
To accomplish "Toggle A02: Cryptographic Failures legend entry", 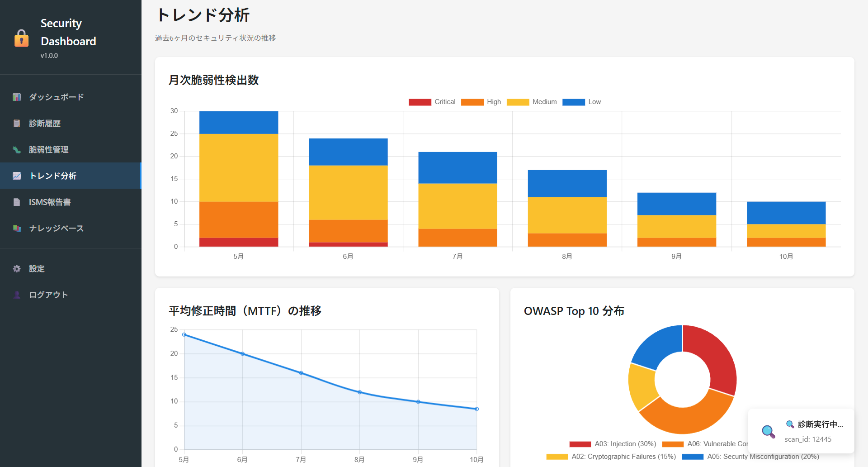I will click(611, 457).
